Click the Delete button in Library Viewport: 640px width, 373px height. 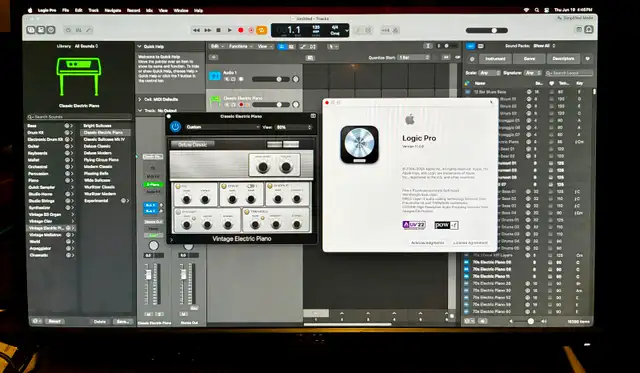(x=100, y=322)
